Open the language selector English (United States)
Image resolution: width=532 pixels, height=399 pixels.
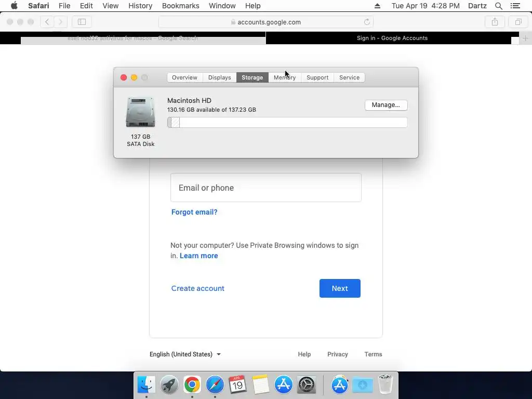[x=185, y=354]
